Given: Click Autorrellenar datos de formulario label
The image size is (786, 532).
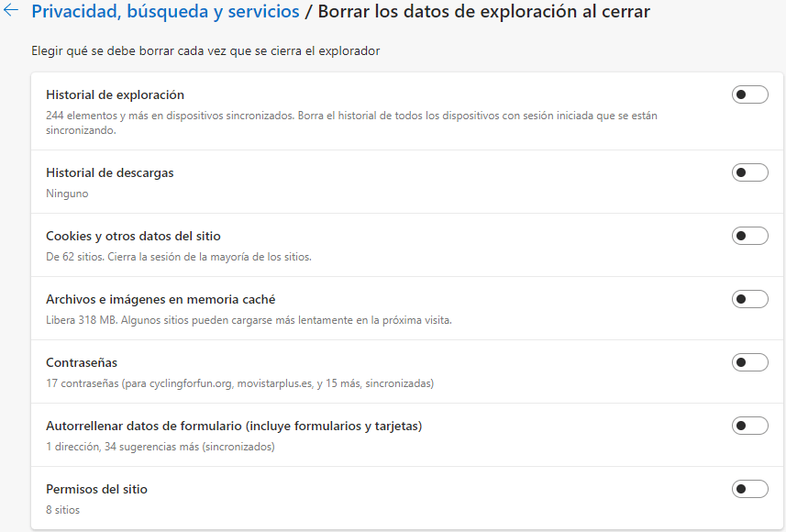Looking at the screenshot, I should click(x=234, y=426).
